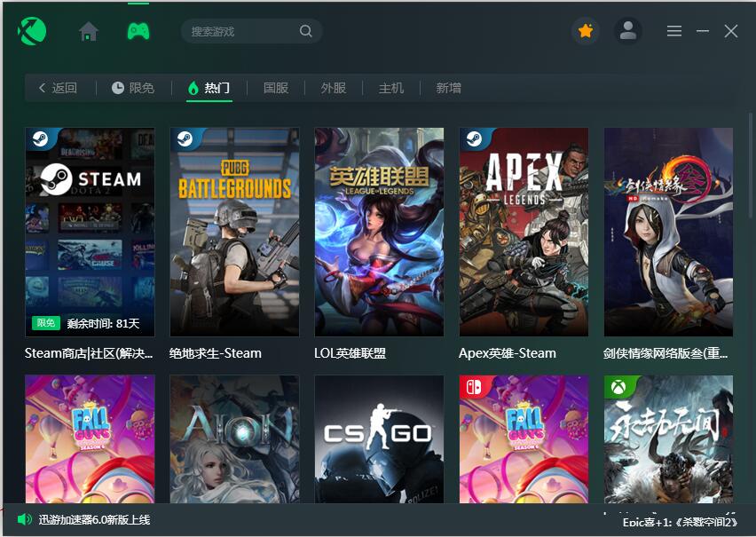Open the LOL英雄联盟 game thumbnail

(379, 232)
